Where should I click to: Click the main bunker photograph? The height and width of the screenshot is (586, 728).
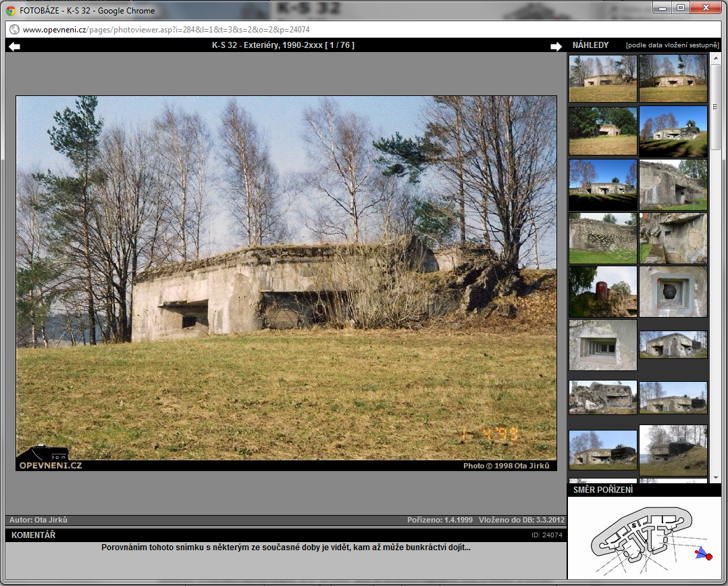[x=286, y=277]
